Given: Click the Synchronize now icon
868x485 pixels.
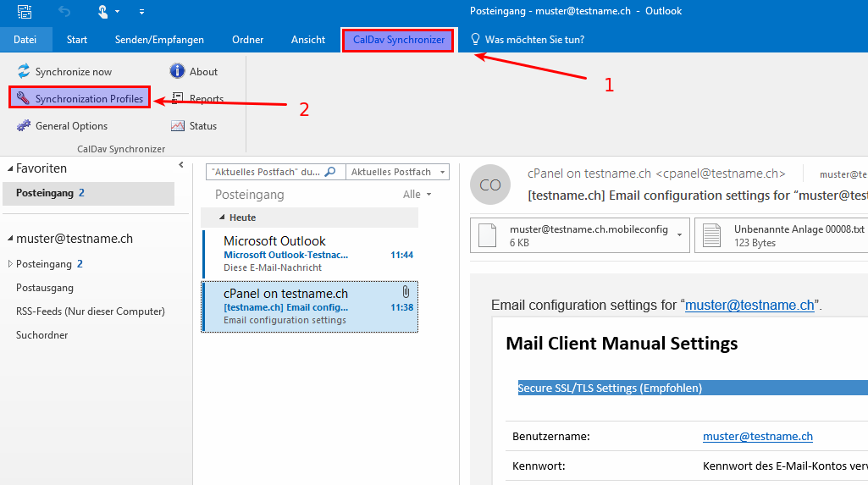Looking at the screenshot, I should click(x=23, y=71).
